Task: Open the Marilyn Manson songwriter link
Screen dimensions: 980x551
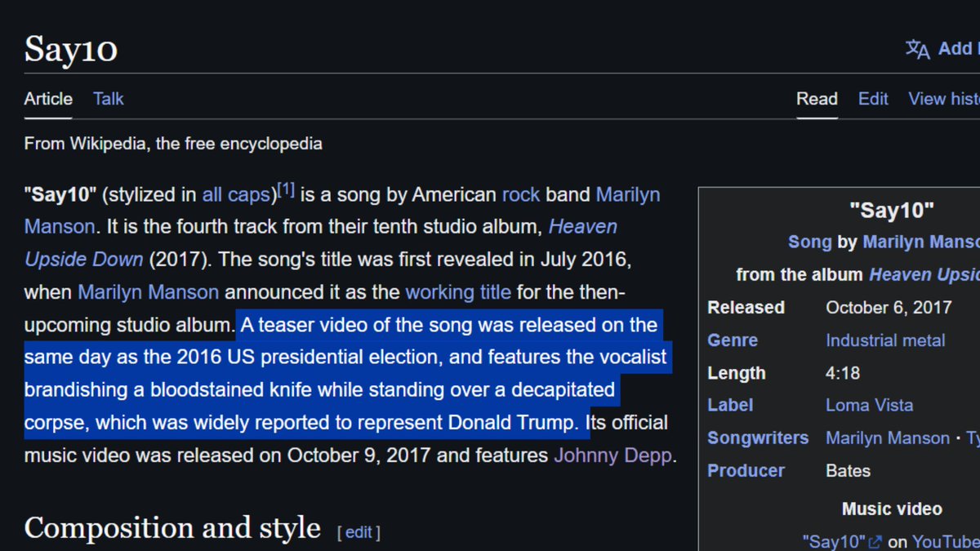Action: point(888,438)
